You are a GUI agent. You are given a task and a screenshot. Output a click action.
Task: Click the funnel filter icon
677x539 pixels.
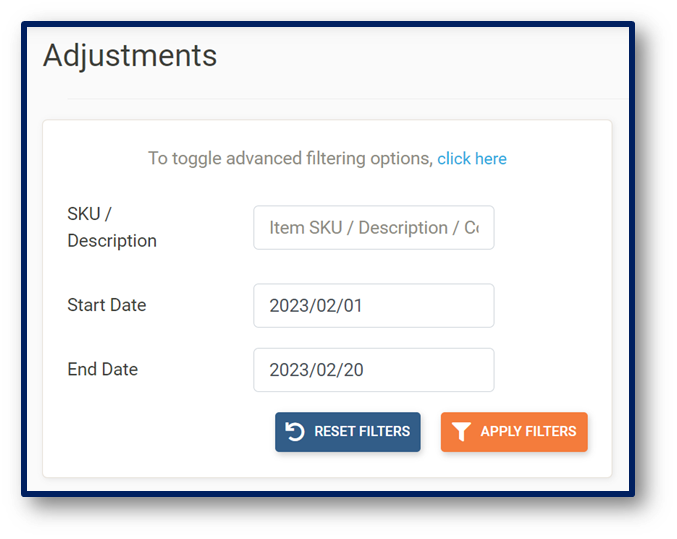tap(460, 432)
